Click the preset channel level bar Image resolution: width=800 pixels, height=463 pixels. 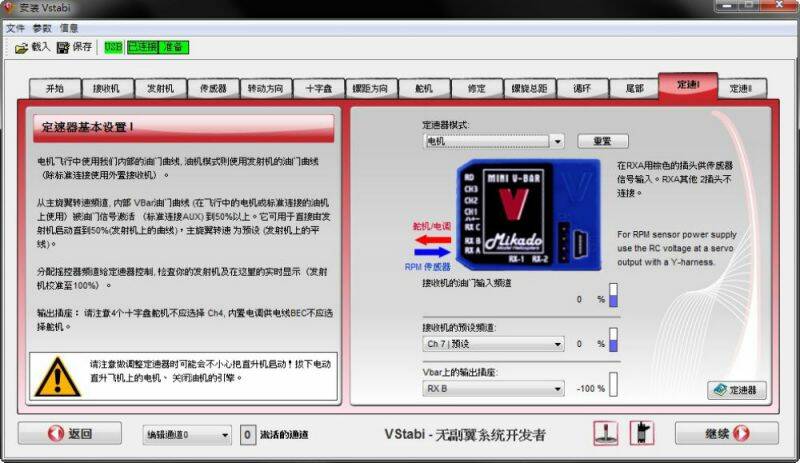613,339
